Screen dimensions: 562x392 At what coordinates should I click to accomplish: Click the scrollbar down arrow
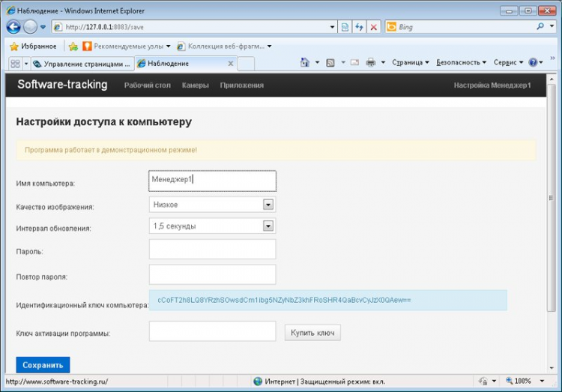pos(552,368)
